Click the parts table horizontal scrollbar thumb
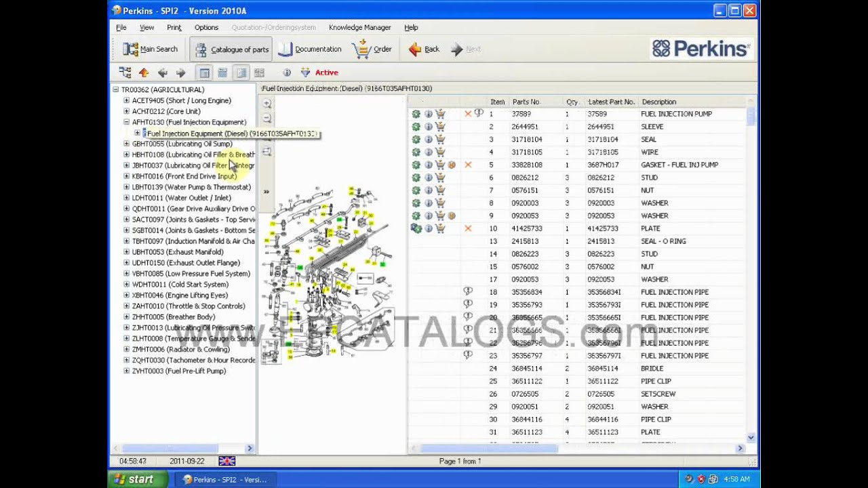The width and height of the screenshot is (868, 488). tap(489, 449)
